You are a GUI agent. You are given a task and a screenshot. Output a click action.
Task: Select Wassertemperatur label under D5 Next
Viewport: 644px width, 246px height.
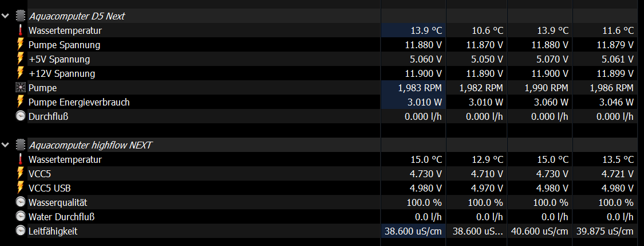click(65, 31)
